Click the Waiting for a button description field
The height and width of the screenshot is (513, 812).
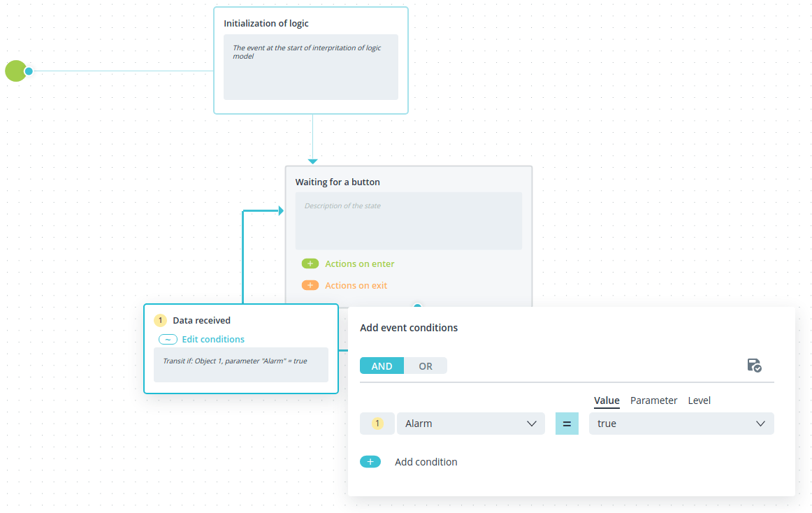click(409, 221)
